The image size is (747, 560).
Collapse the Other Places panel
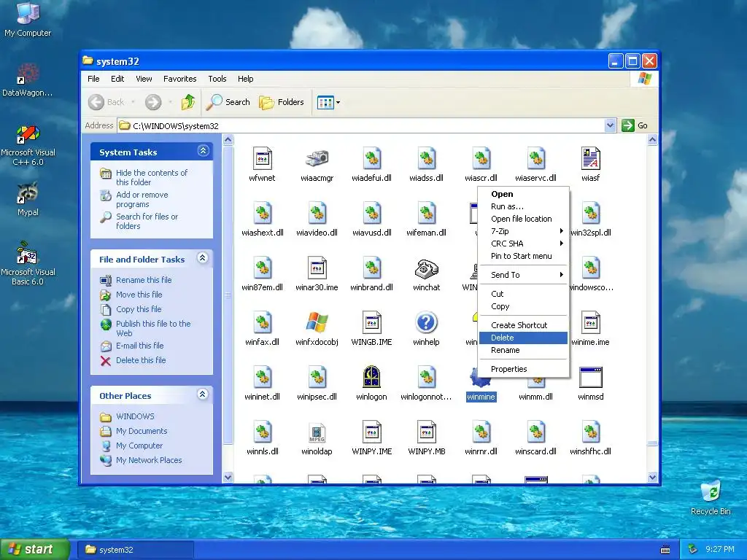(x=203, y=394)
